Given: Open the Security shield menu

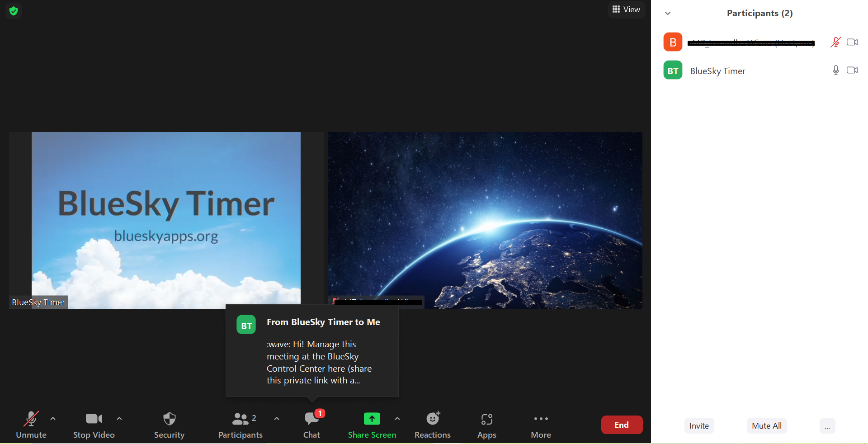Looking at the screenshot, I should pos(169,425).
